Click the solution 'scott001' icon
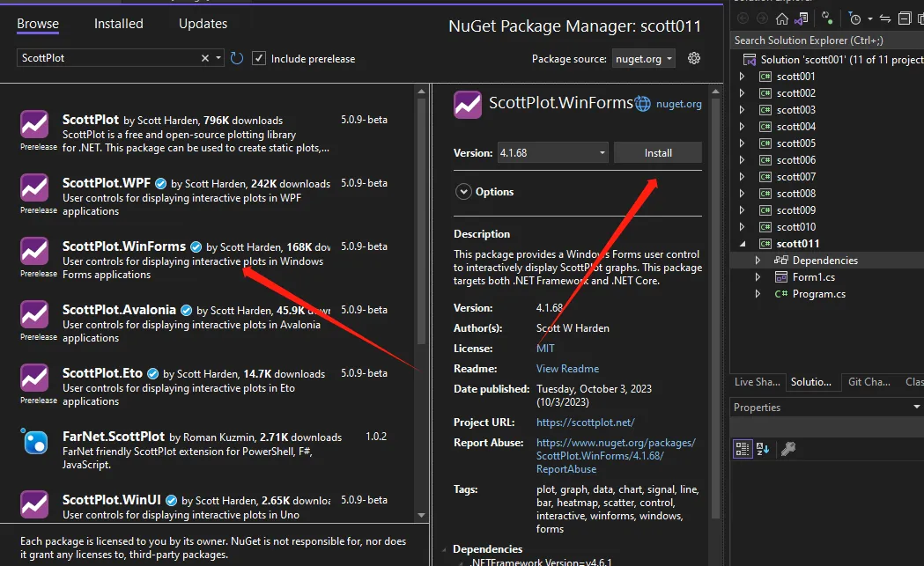 749,60
